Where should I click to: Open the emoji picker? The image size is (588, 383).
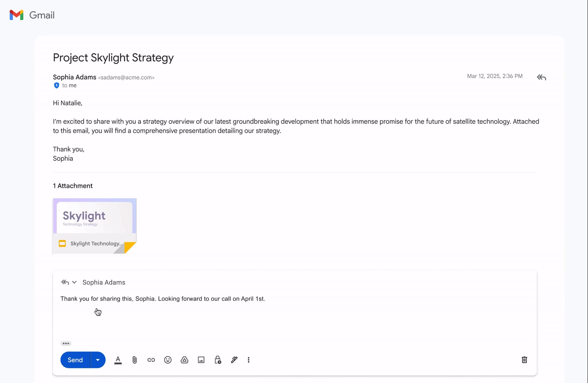[167, 360]
